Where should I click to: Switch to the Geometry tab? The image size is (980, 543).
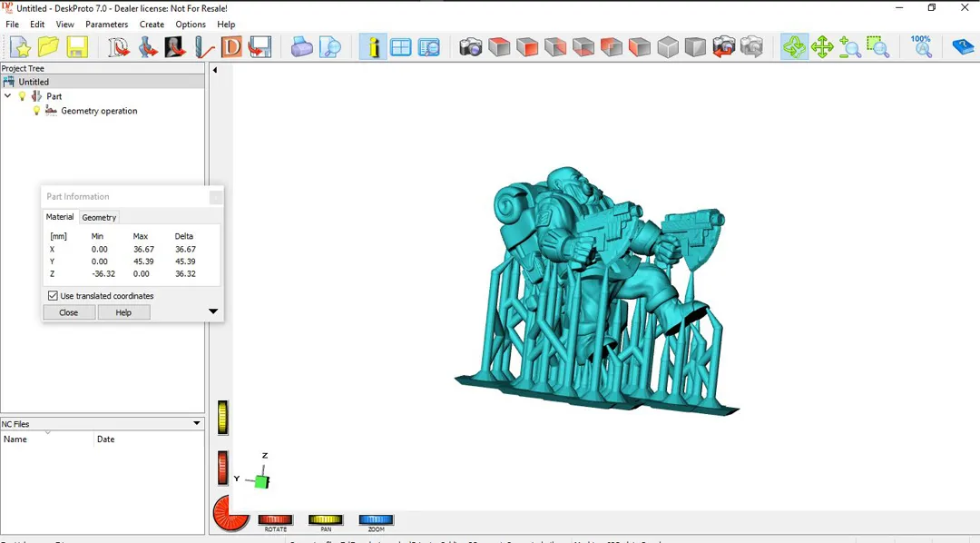(x=99, y=218)
